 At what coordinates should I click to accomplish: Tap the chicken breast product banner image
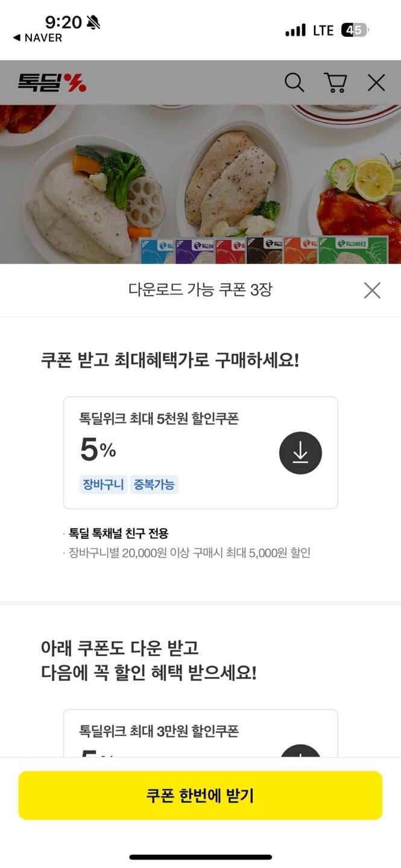pos(200,184)
